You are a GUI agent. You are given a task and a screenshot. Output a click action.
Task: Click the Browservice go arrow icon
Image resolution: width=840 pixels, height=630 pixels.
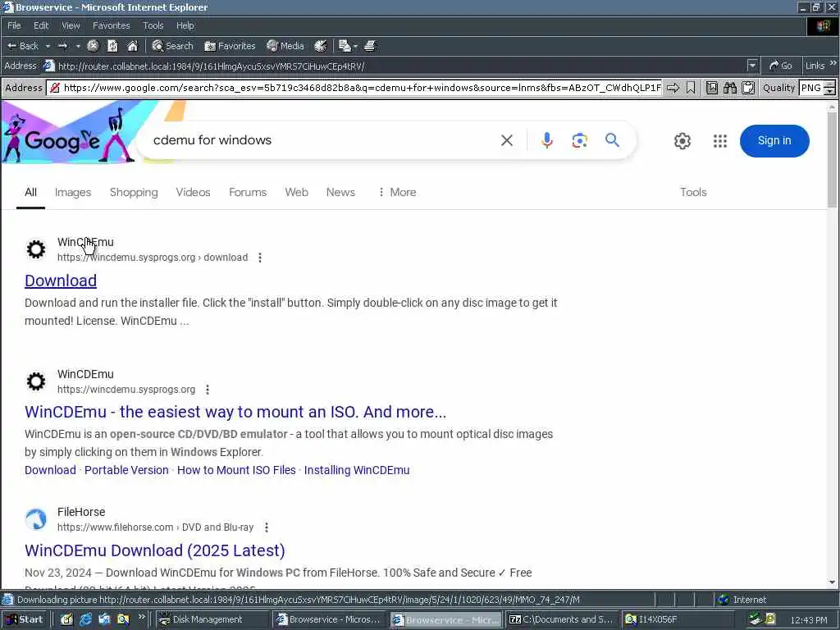click(673, 88)
